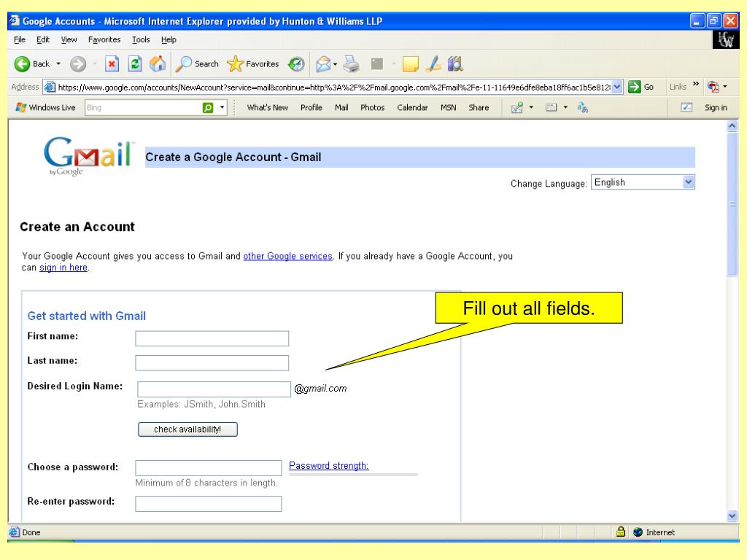Click the gray Edit square icon
The height and width of the screenshot is (560, 747).
(377, 64)
